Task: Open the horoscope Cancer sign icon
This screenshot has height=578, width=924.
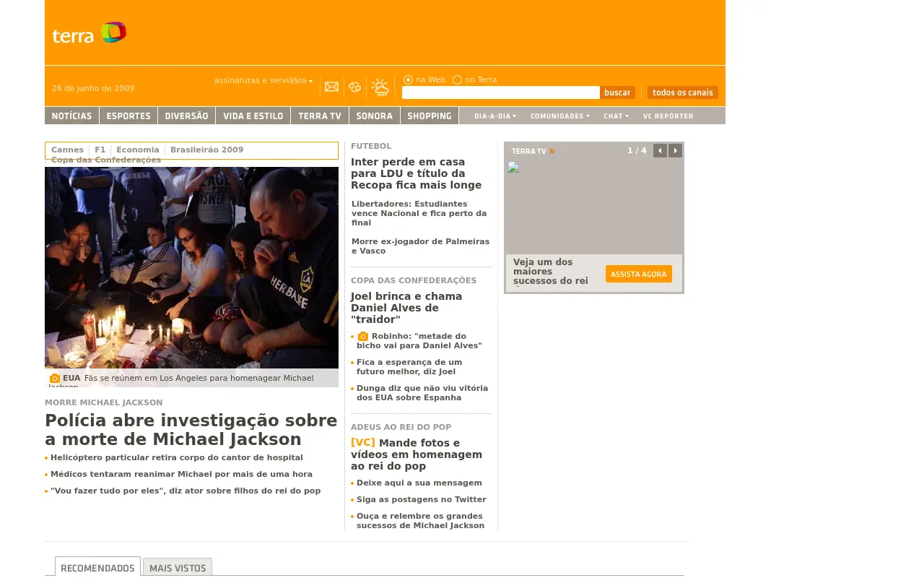Action: click(354, 87)
